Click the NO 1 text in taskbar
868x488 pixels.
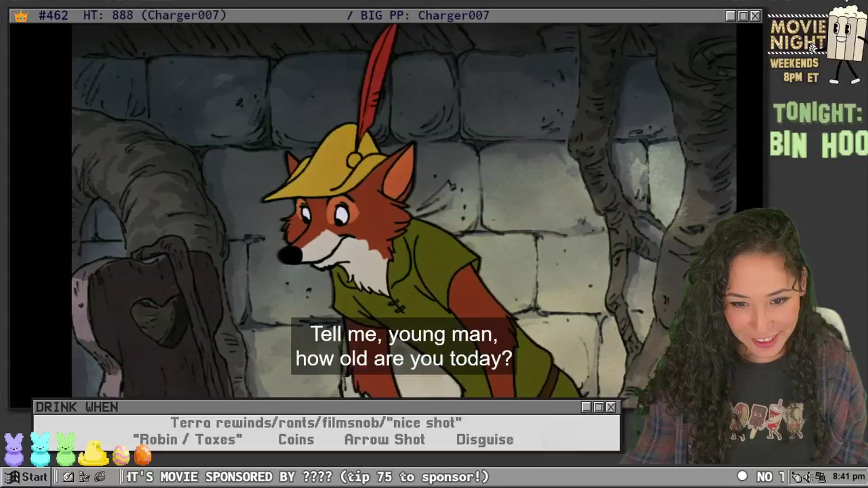(x=771, y=477)
